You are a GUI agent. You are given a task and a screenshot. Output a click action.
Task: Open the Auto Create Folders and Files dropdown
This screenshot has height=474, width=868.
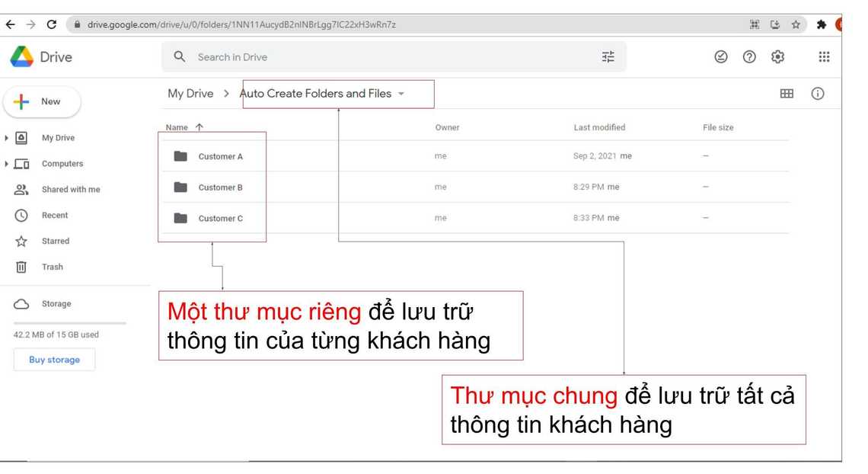401,94
